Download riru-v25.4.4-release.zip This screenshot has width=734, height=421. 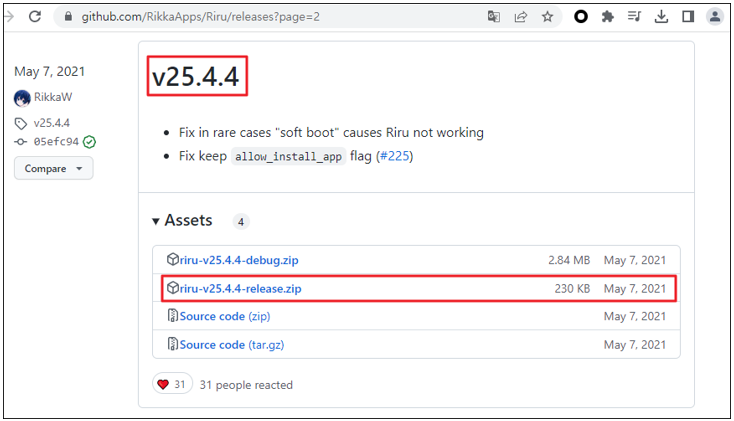(x=241, y=288)
